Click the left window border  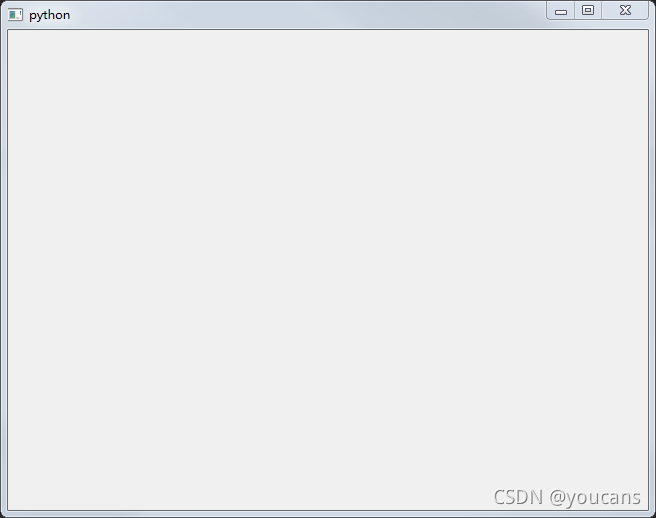click(x=3, y=270)
